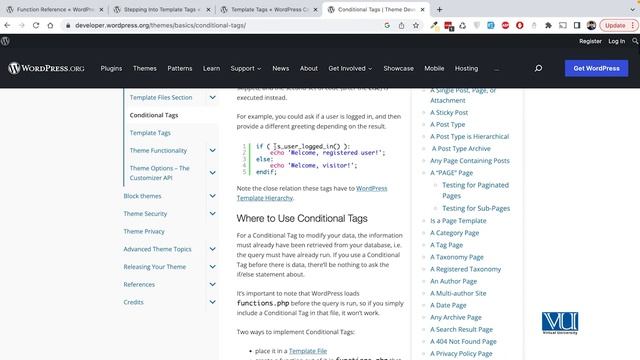This screenshot has width=640, height=360.
Task: Jump to A Sticky Post section
Action: tap(449, 112)
